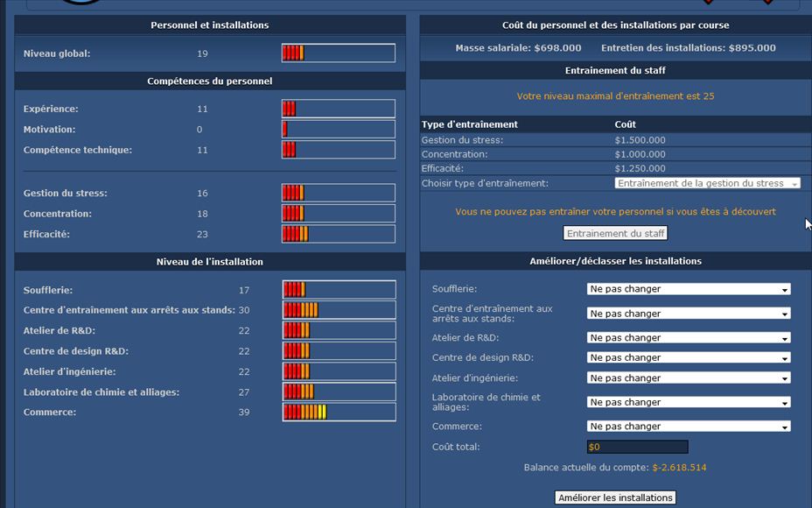Click the Masse salariale: $698.000 text
Screen dimensions: 812x508
click(518, 47)
